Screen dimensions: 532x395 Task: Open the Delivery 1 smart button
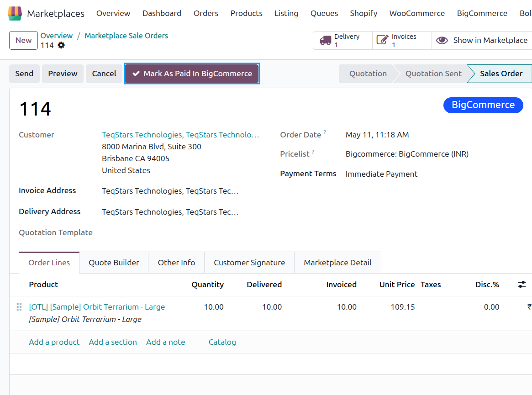coord(342,40)
